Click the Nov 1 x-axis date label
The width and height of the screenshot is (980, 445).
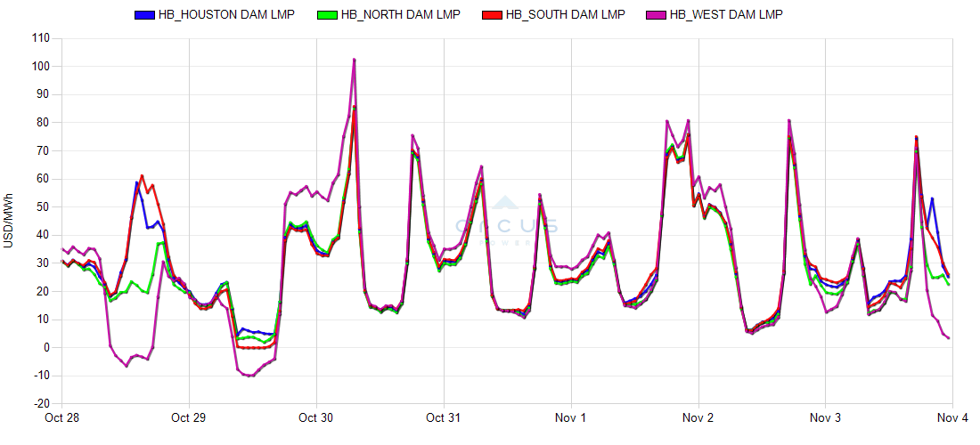pos(571,417)
